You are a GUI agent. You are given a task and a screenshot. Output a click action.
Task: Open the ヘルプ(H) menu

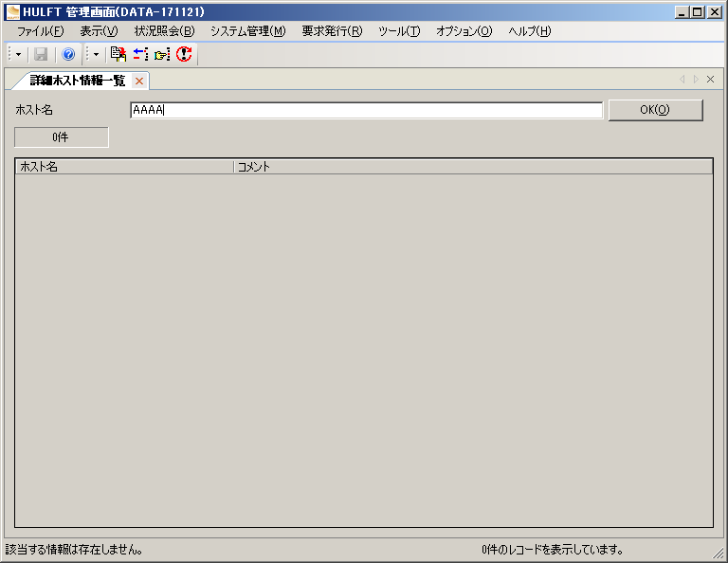(529, 31)
